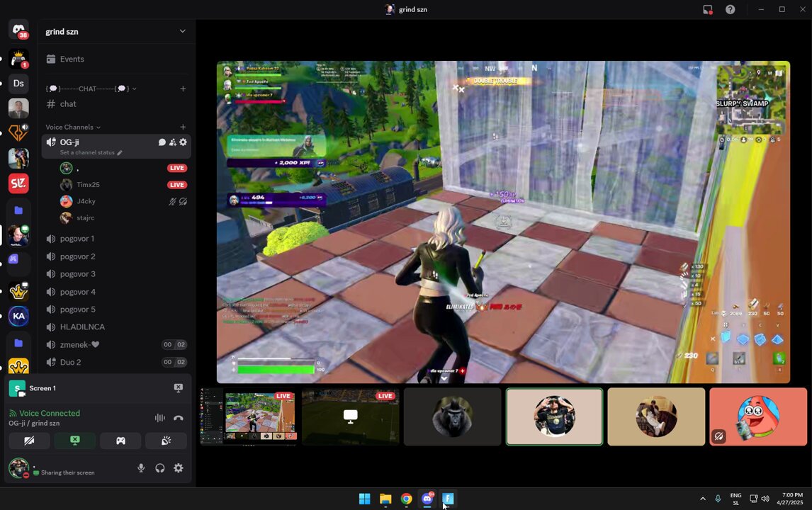
Task: Stop streaming next to Screen 1
Action: (178, 387)
